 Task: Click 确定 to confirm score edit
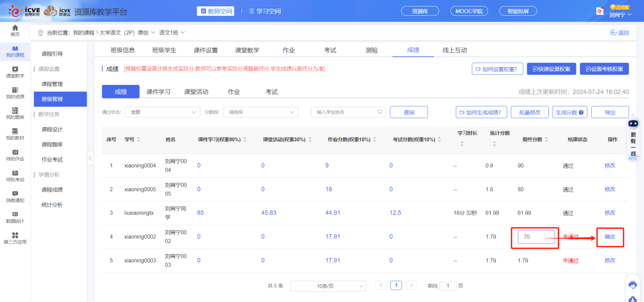tap(609, 237)
